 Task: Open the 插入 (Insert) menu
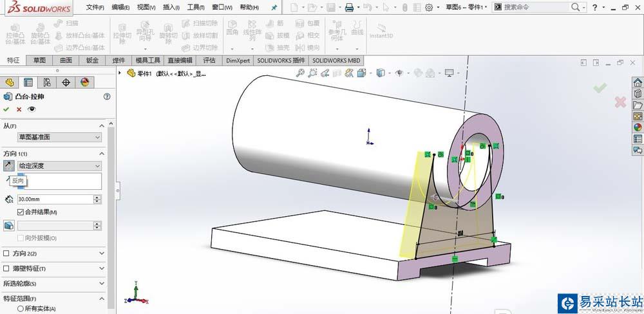172,7
